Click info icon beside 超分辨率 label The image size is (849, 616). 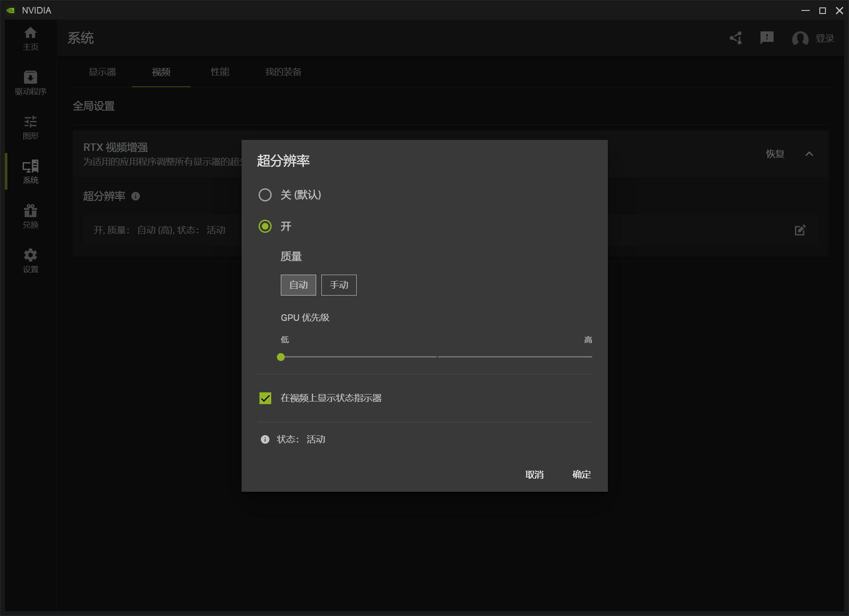[136, 196]
